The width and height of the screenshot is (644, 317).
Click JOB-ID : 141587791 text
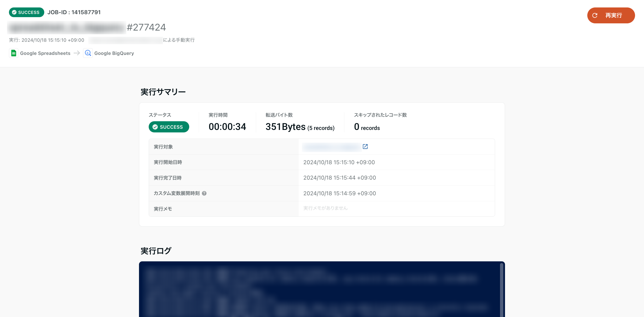pos(74,12)
